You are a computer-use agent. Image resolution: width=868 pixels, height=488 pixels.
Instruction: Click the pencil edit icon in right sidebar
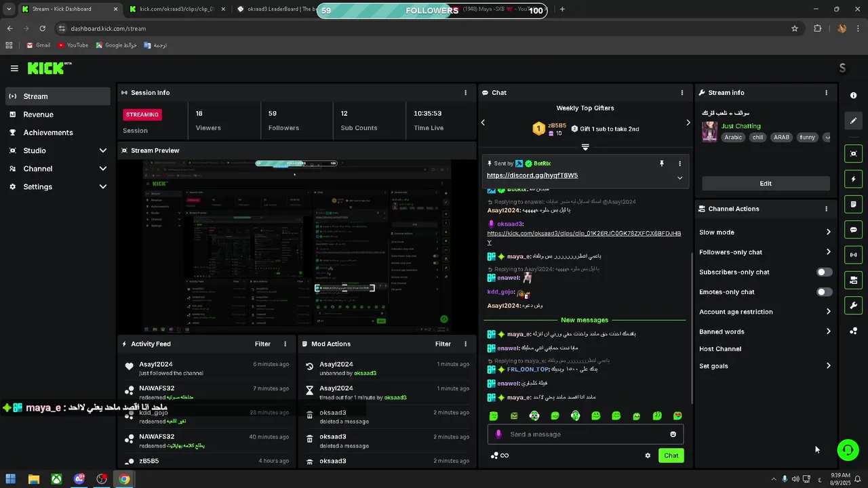[854, 121]
